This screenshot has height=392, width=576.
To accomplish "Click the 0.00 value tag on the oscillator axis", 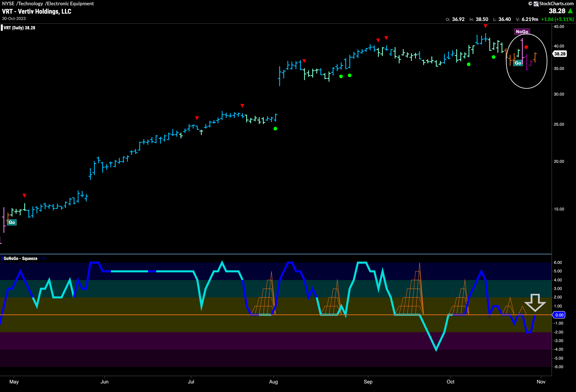I will pos(559,315).
